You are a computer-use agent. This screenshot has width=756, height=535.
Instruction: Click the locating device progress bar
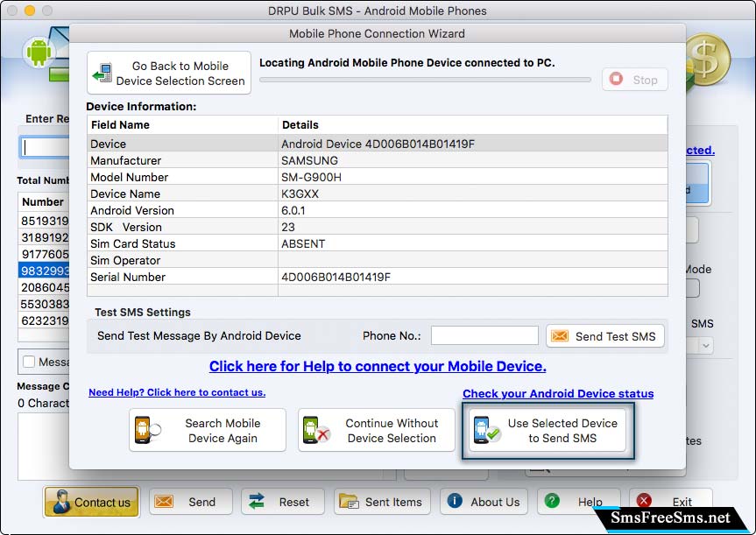click(425, 80)
